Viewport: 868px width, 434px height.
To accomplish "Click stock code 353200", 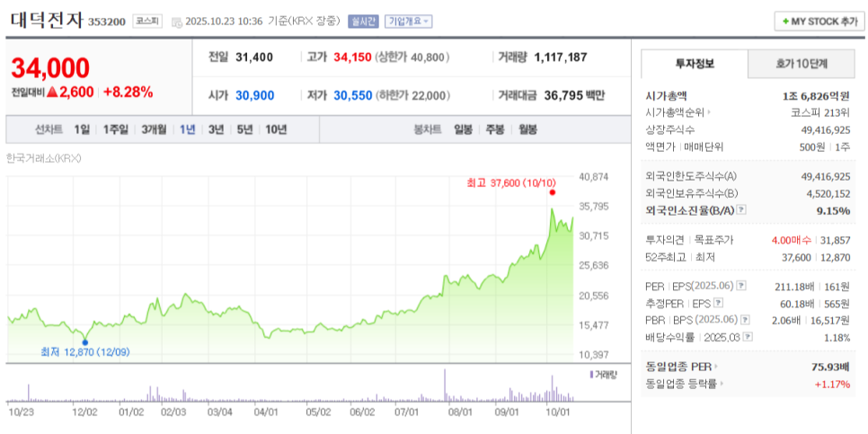I will coord(108,22).
